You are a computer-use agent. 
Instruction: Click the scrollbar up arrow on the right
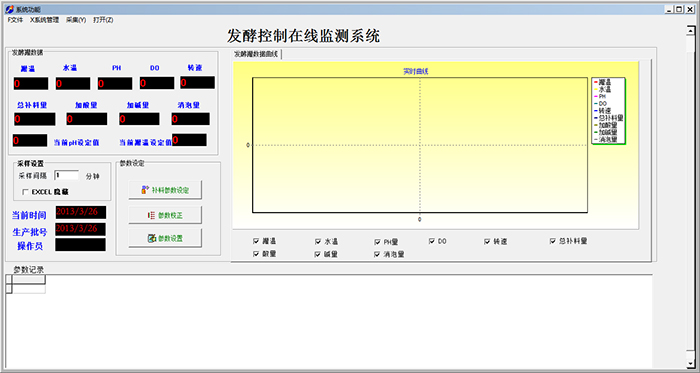point(691,30)
